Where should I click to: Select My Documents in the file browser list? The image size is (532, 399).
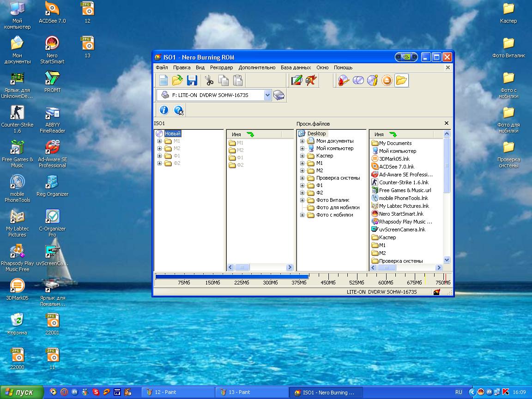[395, 143]
